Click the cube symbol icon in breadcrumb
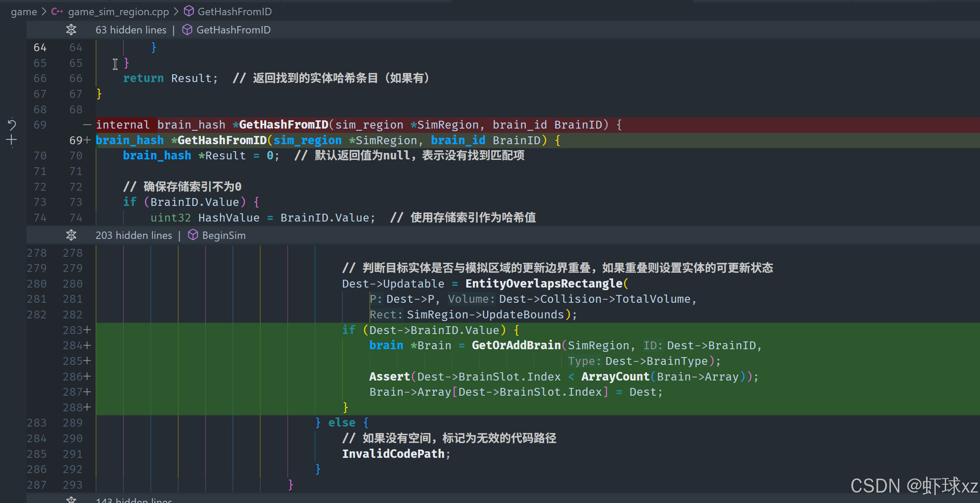The height and width of the screenshot is (503, 980). tap(189, 11)
